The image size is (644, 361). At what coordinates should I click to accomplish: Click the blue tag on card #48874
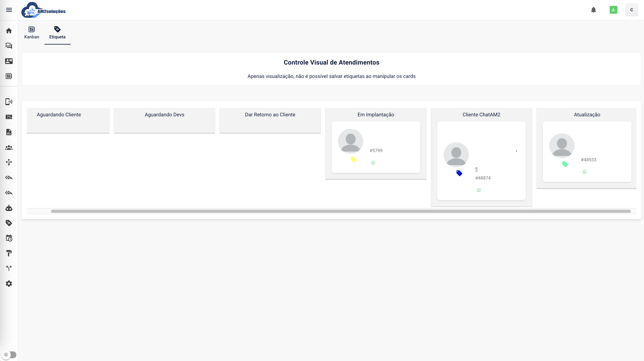(459, 173)
